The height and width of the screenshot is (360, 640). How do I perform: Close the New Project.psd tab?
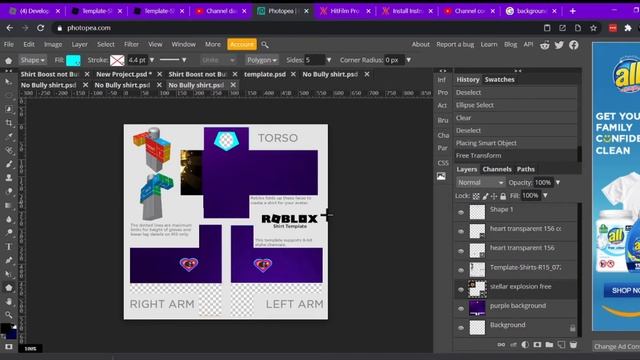tap(160, 74)
